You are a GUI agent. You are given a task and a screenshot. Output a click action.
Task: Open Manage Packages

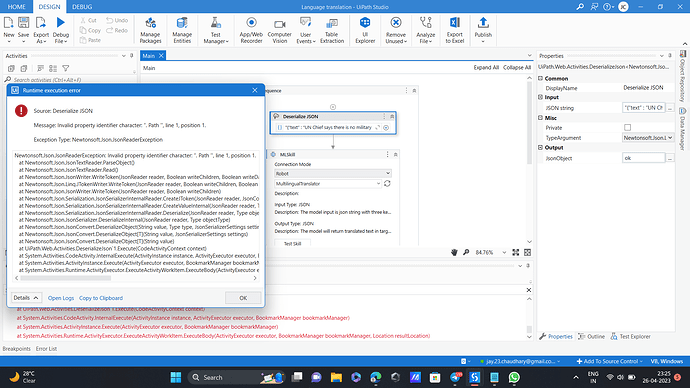[150, 30]
